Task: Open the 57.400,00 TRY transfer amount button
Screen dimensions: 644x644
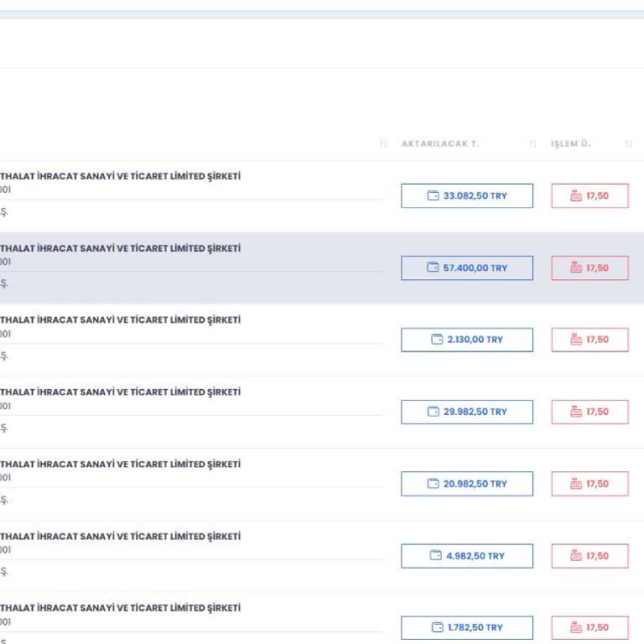Action: [467, 268]
